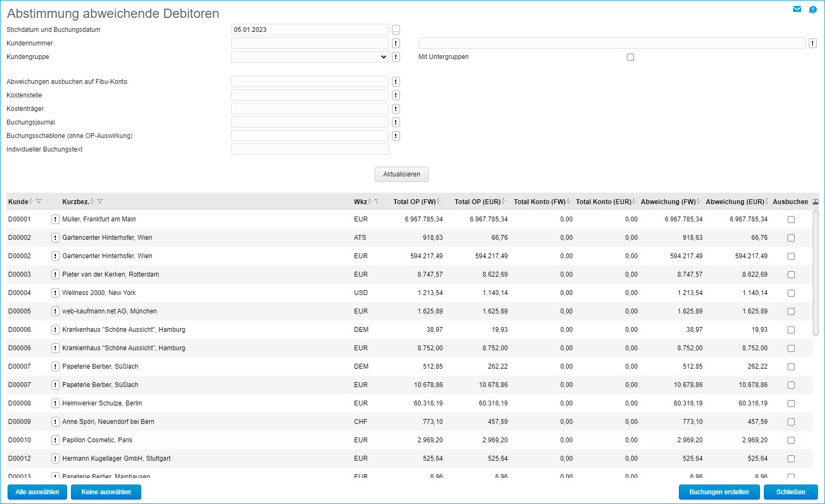Click the Schließen button
The width and height of the screenshot is (825, 504).
(x=791, y=492)
